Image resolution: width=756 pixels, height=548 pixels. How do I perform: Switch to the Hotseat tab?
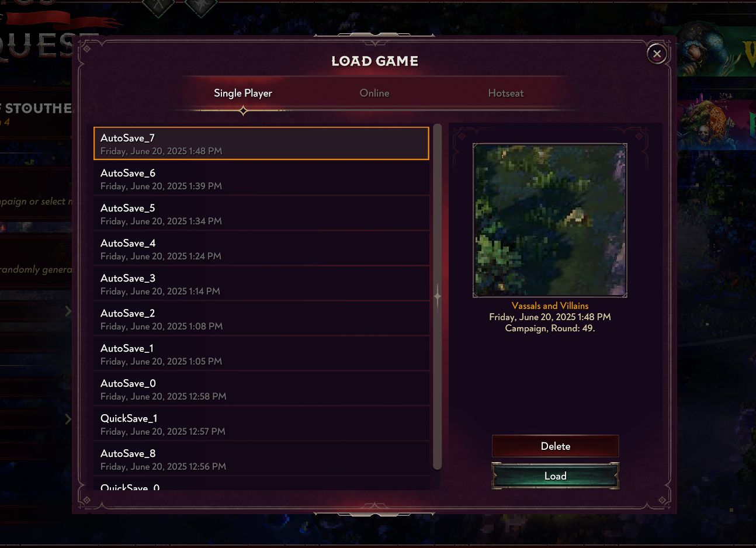click(506, 93)
